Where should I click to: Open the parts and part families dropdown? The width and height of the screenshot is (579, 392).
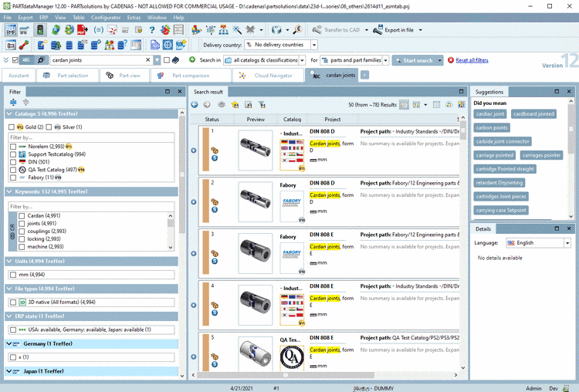[385, 60]
